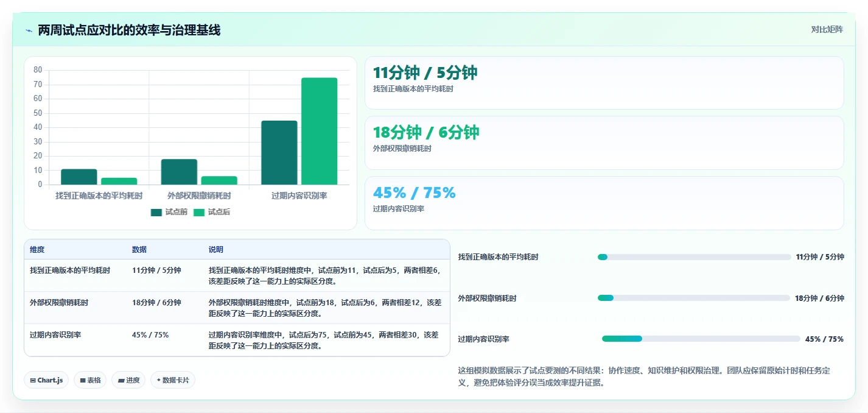This screenshot has width=868, height=413.
Task: Click the description mentioning 两者相差6
Action: (325, 276)
